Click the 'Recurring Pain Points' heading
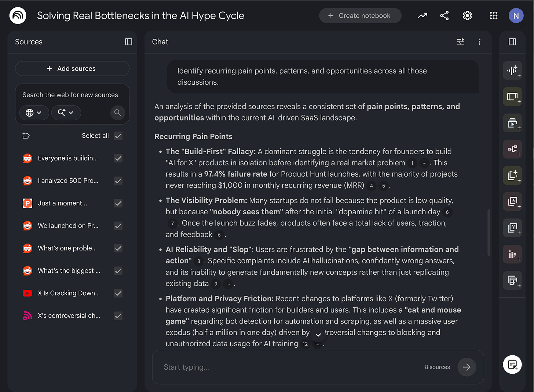This screenshot has width=534, height=392. tap(193, 136)
